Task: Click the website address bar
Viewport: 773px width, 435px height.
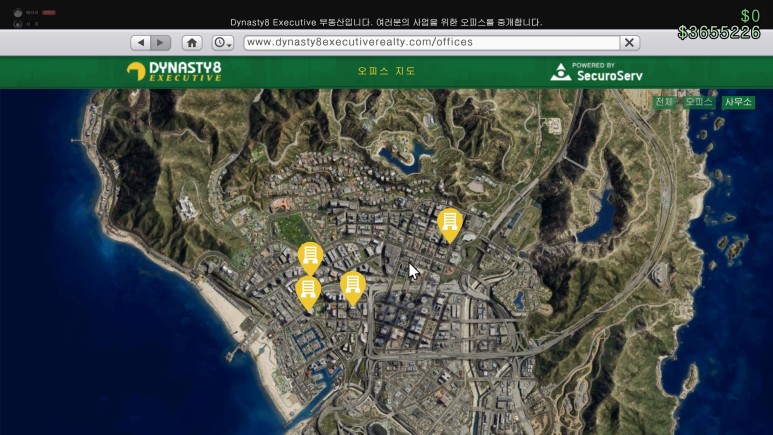Action: tap(431, 42)
